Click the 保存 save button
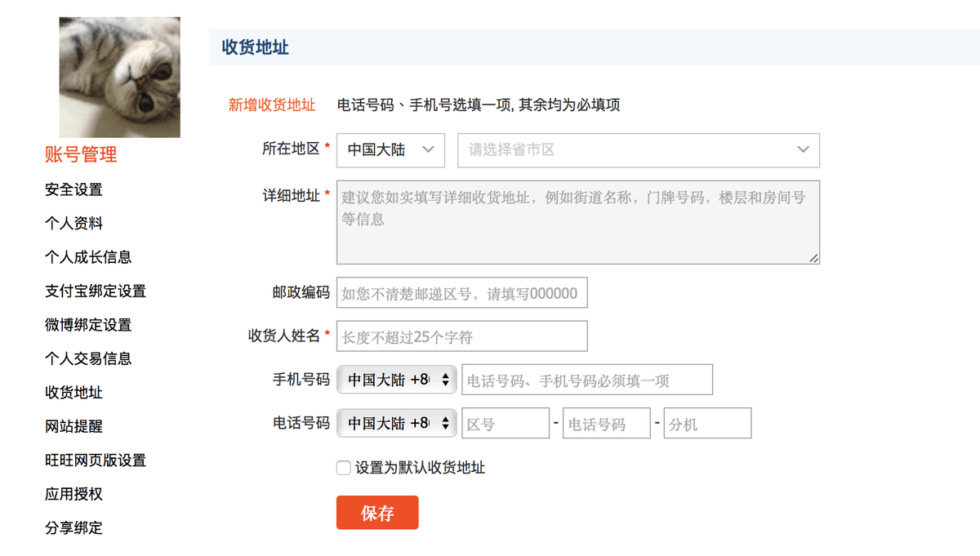 [x=377, y=513]
